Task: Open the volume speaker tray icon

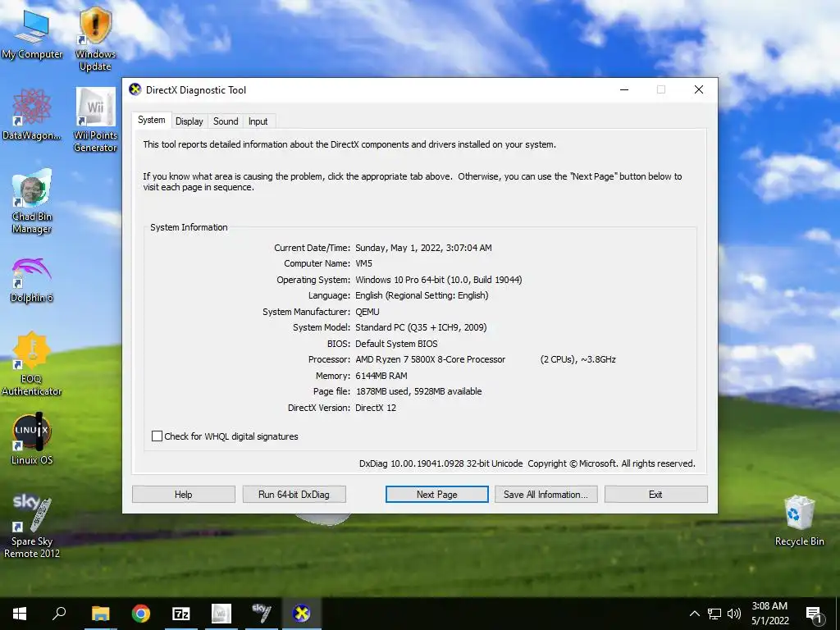Action: click(x=734, y=614)
